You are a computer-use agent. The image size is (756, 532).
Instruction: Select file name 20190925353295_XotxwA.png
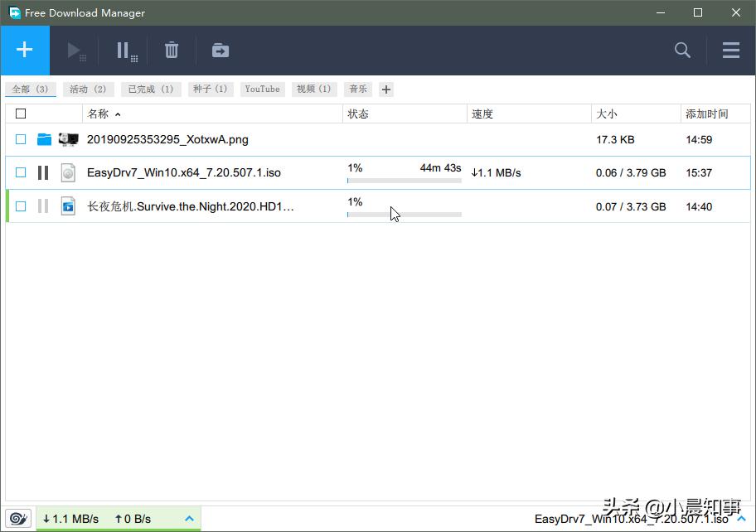tap(167, 140)
